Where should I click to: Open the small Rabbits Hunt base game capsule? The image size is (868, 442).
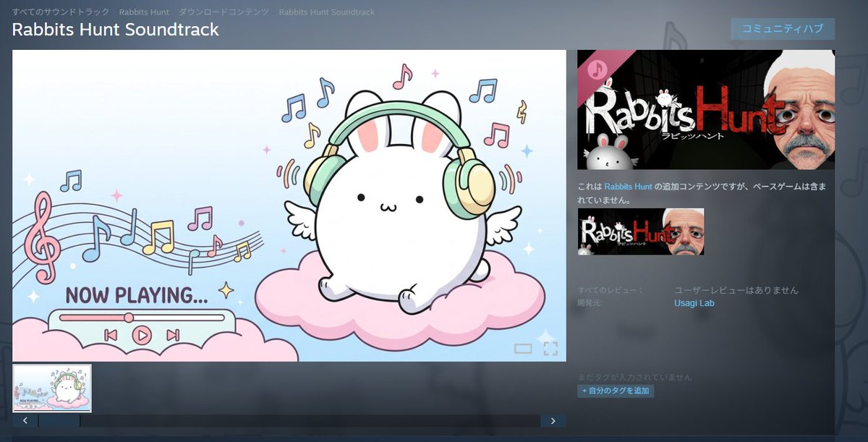640,231
